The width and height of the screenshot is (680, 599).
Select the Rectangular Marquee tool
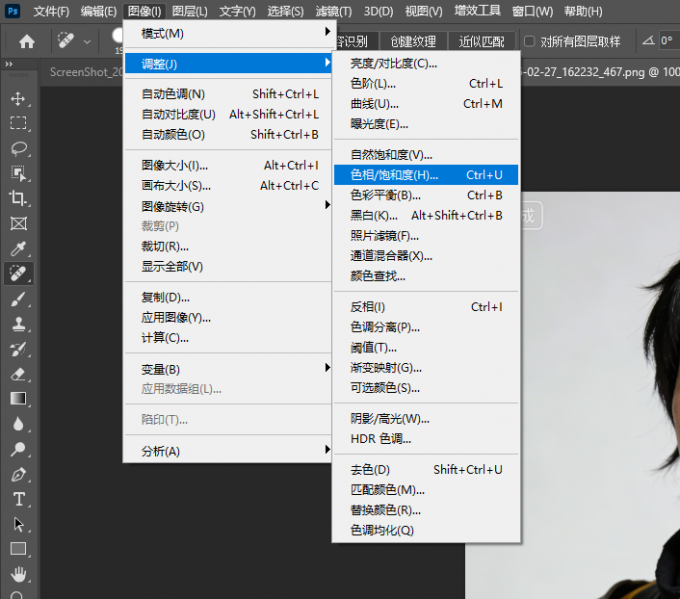pos(18,123)
